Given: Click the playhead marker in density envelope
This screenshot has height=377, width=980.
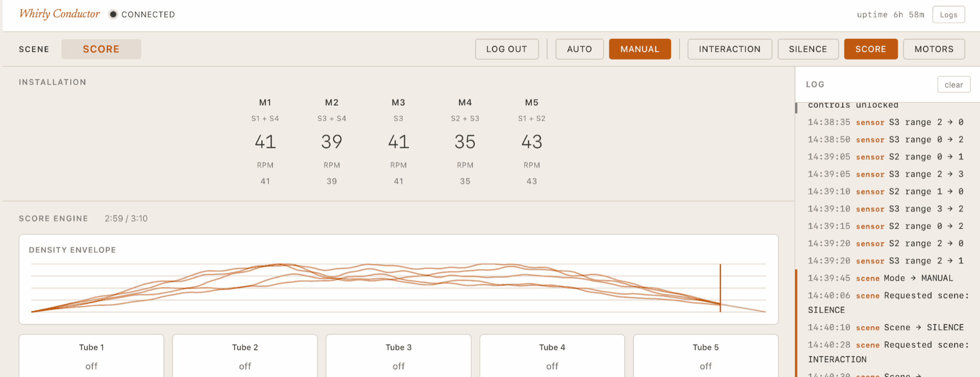Looking at the screenshot, I should pyautogui.click(x=720, y=288).
